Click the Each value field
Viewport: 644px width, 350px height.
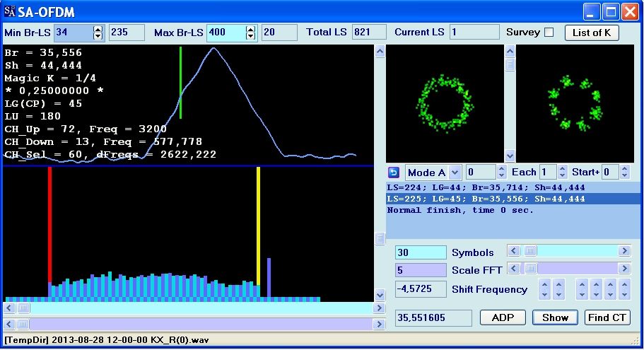(x=549, y=172)
